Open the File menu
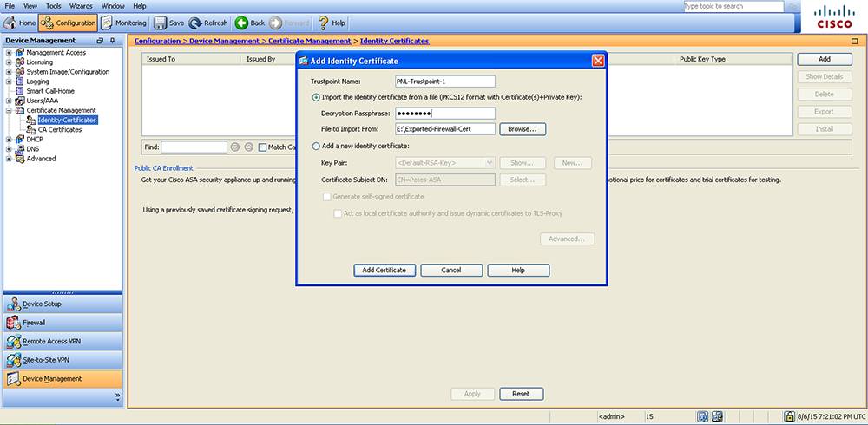 pyautogui.click(x=10, y=6)
